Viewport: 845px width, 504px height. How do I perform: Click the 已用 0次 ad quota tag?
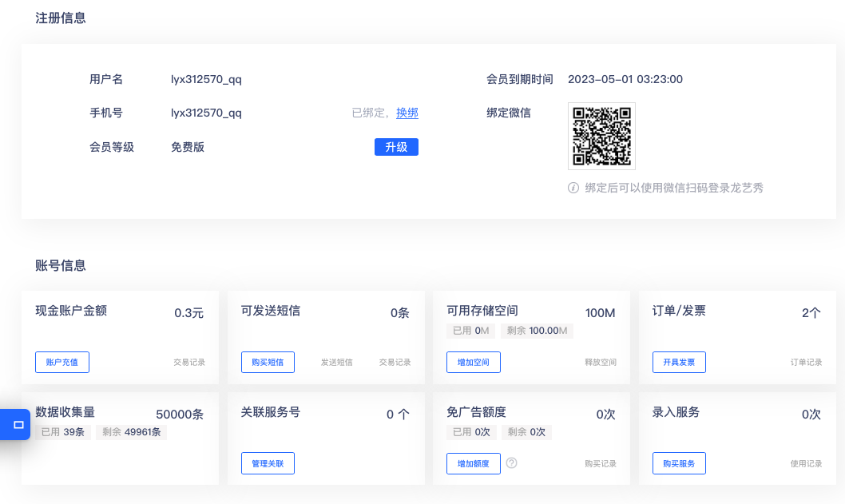(471, 432)
